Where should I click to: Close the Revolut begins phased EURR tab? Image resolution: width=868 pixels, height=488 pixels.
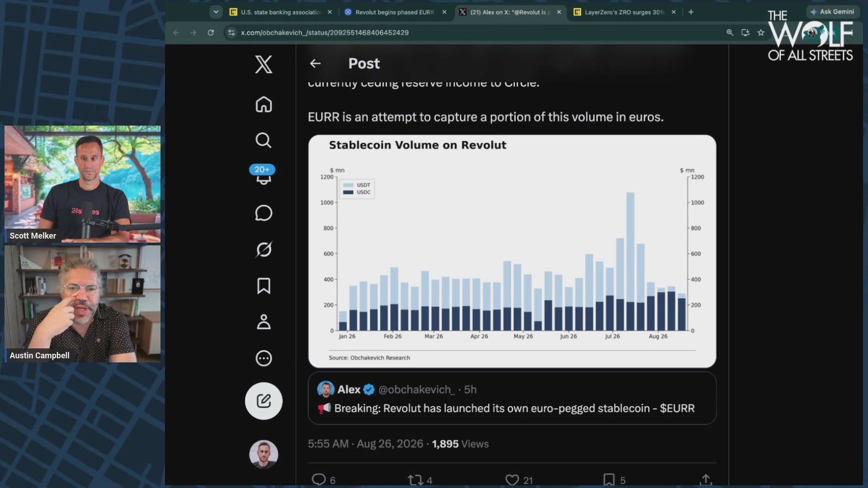[x=444, y=12]
